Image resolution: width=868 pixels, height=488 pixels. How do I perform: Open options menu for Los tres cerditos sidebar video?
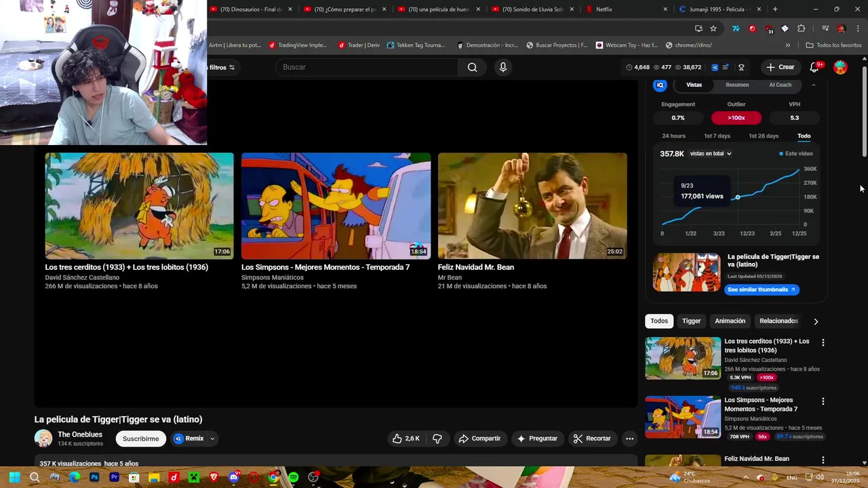(x=823, y=343)
